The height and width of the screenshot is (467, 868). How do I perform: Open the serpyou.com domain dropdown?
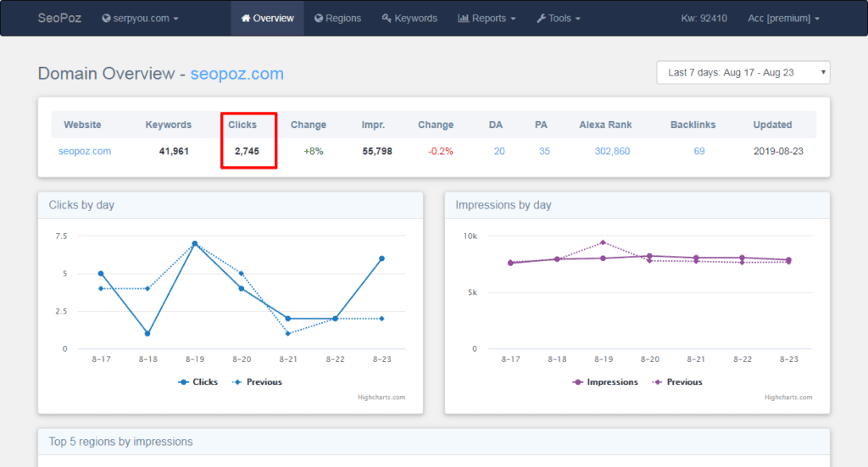pos(140,19)
